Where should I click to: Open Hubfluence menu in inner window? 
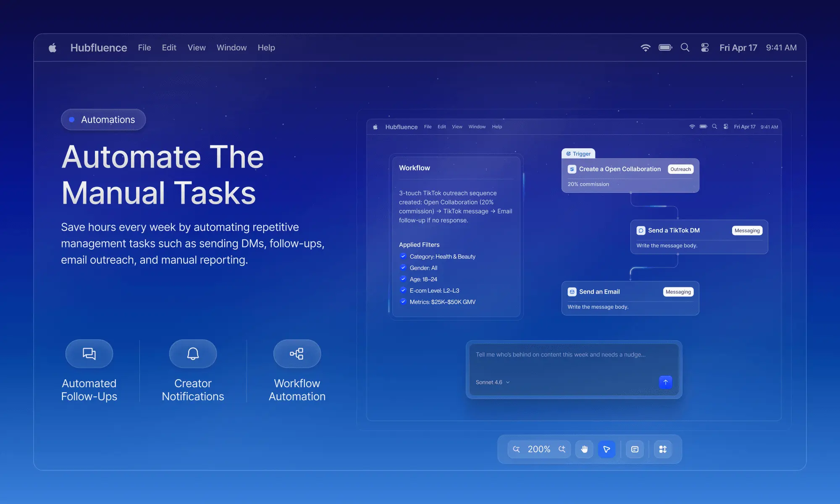[402, 127]
